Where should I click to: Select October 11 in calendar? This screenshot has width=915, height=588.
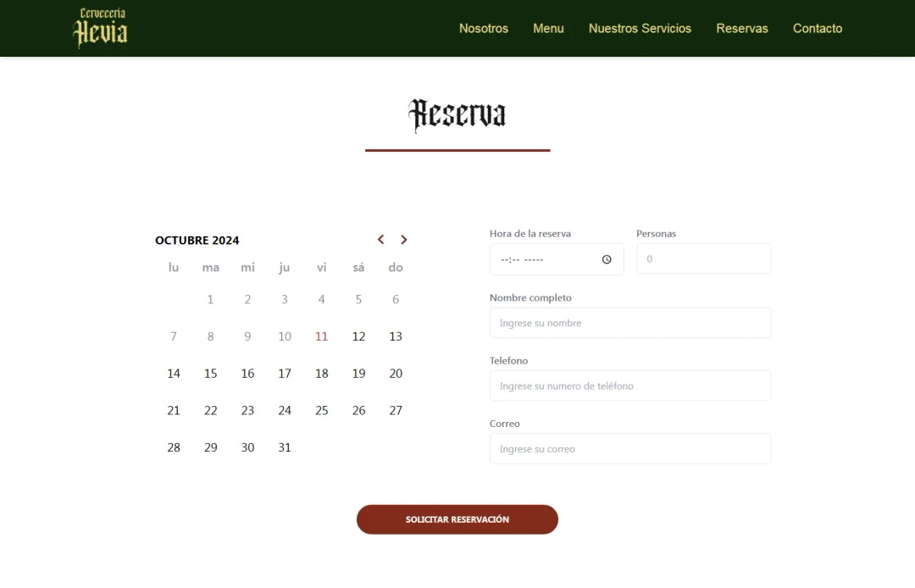pos(322,336)
